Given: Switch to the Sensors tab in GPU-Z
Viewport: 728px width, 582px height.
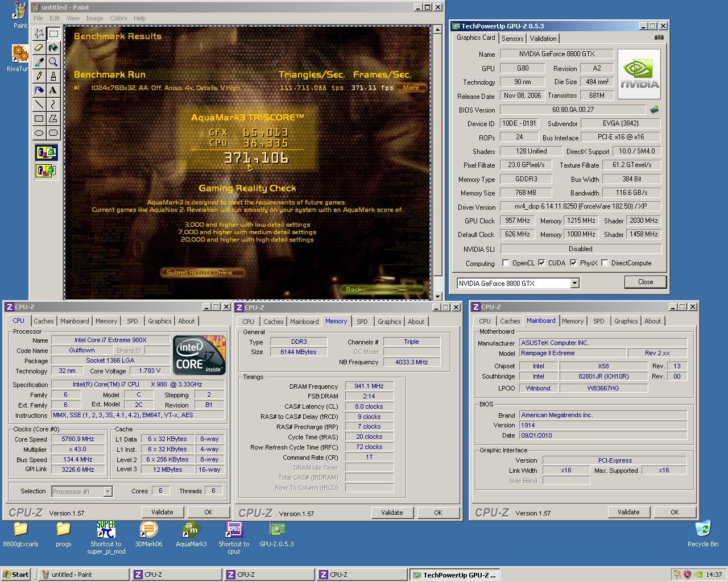Looking at the screenshot, I should (x=512, y=39).
